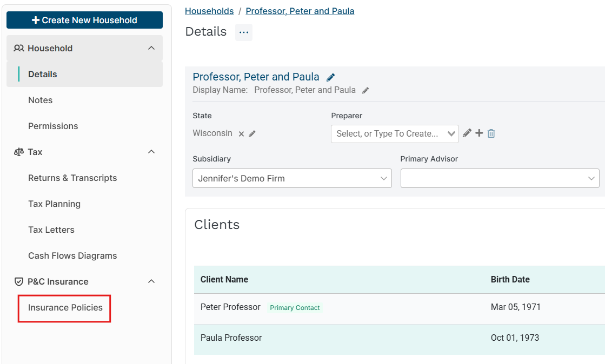This screenshot has width=605, height=364.
Task: Delete preparer using trash icon
Action: (x=491, y=133)
